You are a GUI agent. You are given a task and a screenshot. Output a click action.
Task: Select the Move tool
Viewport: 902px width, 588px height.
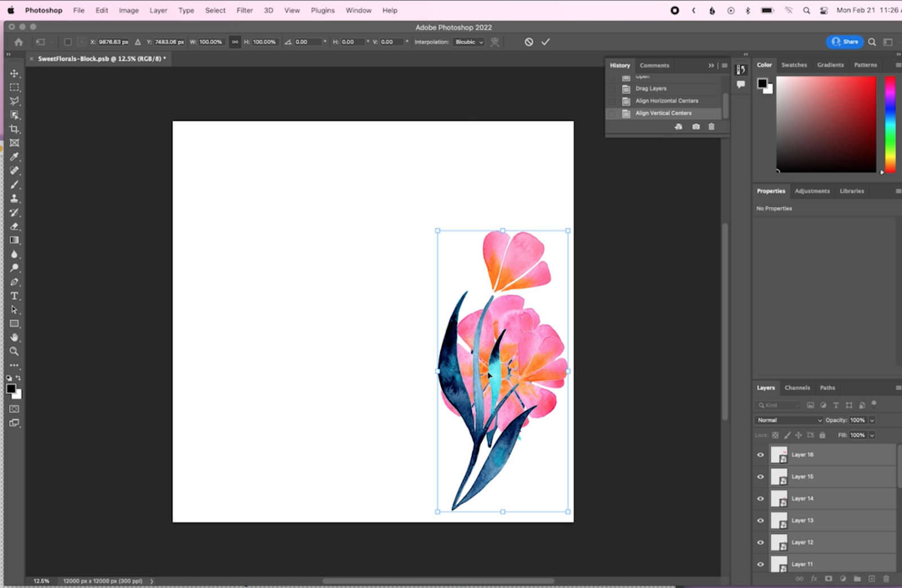pyautogui.click(x=15, y=73)
